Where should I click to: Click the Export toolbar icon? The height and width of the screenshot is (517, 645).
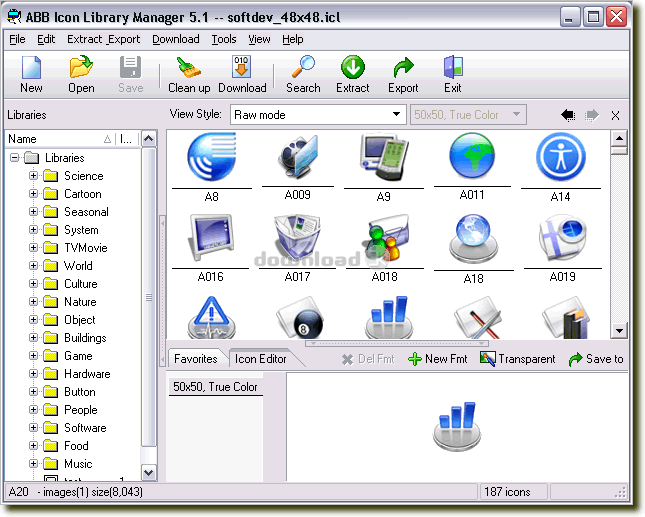[403, 68]
